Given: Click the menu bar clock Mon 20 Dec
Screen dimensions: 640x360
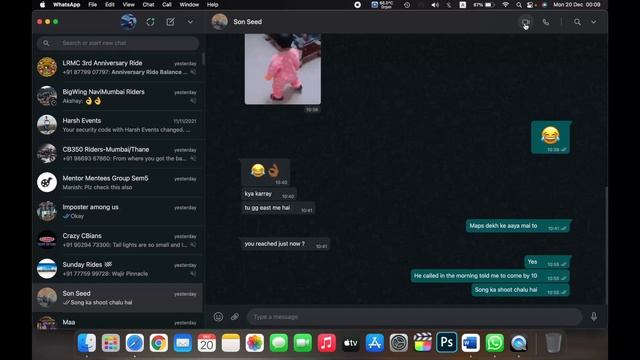Looking at the screenshot, I should pos(577,5).
